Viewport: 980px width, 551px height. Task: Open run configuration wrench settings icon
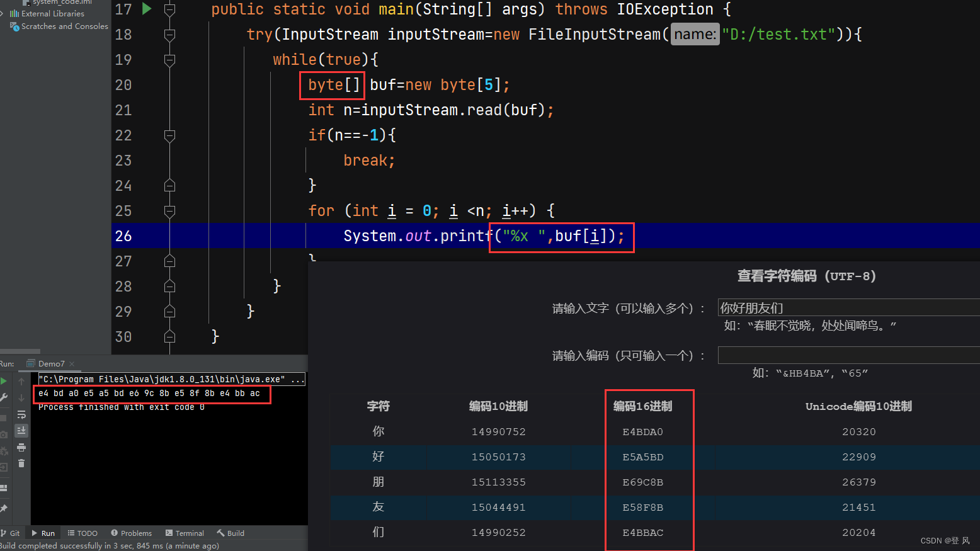[4, 397]
